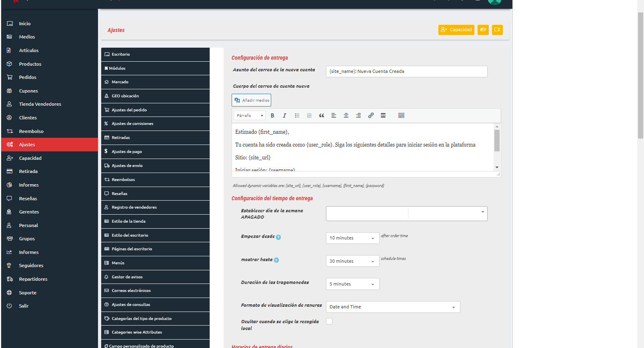Image resolution: width=644 pixels, height=348 pixels.
Task: Toggle bold formatting in the email editor
Action: 272,116
